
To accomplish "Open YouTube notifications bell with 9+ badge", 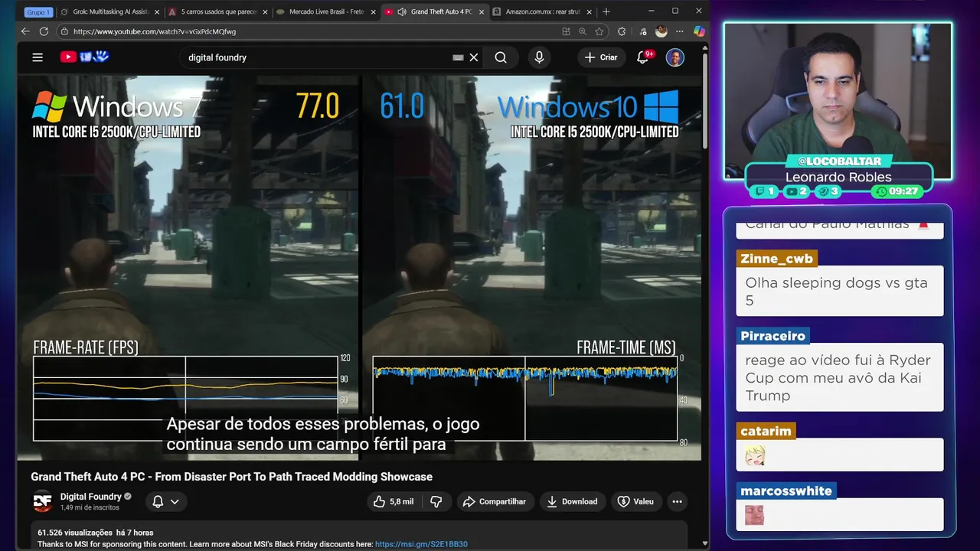I will pyautogui.click(x=644, y=57).
